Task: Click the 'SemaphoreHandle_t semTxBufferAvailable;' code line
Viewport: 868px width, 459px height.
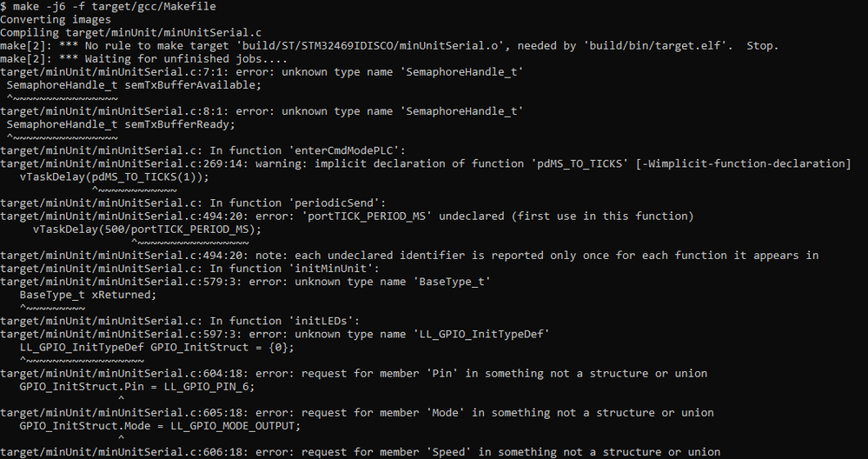Action: point(133,85)
